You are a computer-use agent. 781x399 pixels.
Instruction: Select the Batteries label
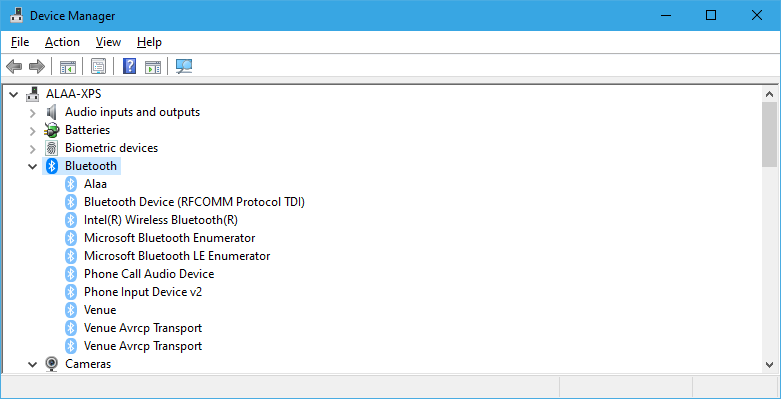[x=88, y=130]
